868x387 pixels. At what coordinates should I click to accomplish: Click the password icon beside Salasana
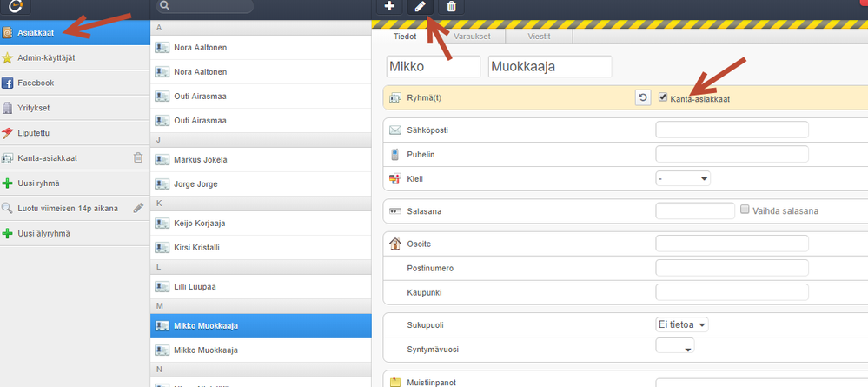pyautogui.click(x=394, y=211)
